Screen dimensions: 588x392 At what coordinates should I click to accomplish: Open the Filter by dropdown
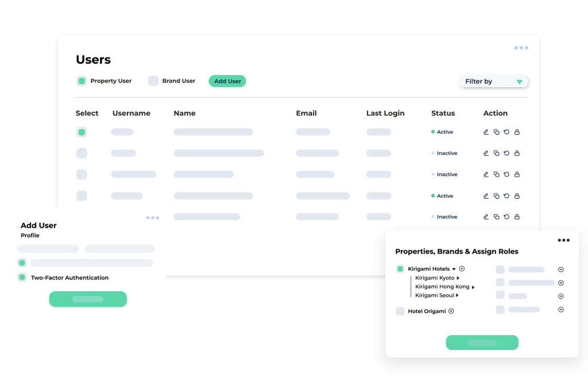[493, 81]
